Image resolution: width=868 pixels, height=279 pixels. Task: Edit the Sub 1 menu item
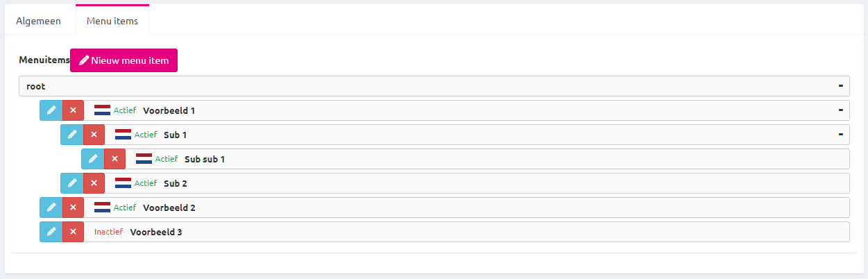coord(71,135)
